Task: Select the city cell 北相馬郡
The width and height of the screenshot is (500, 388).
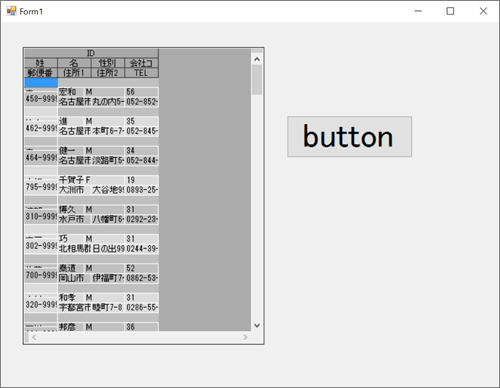Action: pos(75,249)
